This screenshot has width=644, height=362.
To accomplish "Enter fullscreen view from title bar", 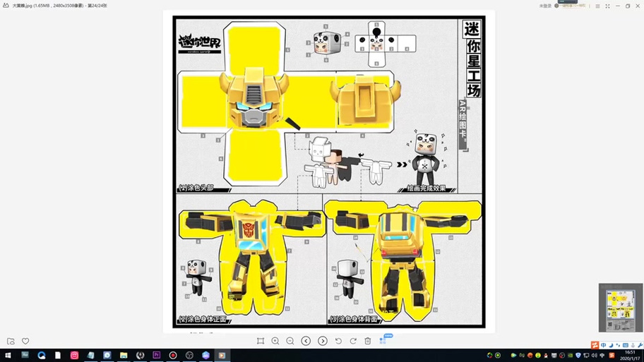I will pos(607,6).
